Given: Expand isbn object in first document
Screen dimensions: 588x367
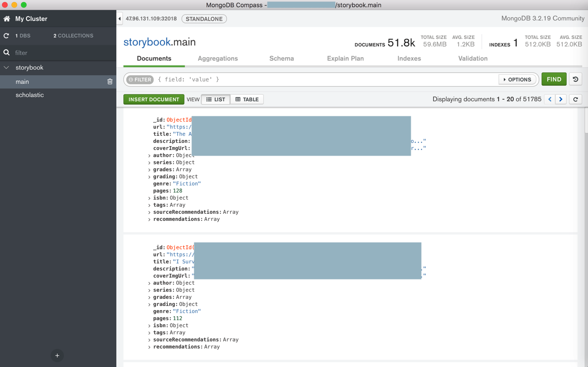Looking at the screenshot, I should pos(149,198).
